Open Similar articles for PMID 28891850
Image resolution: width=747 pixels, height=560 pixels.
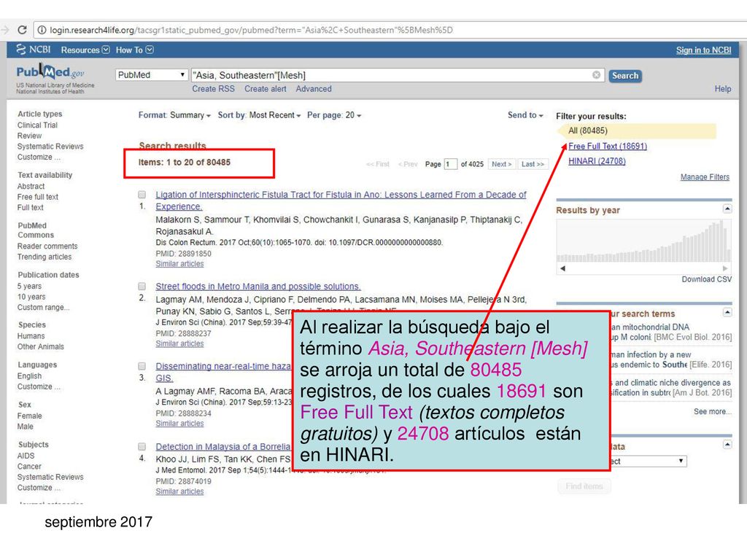tap(179, 264)
